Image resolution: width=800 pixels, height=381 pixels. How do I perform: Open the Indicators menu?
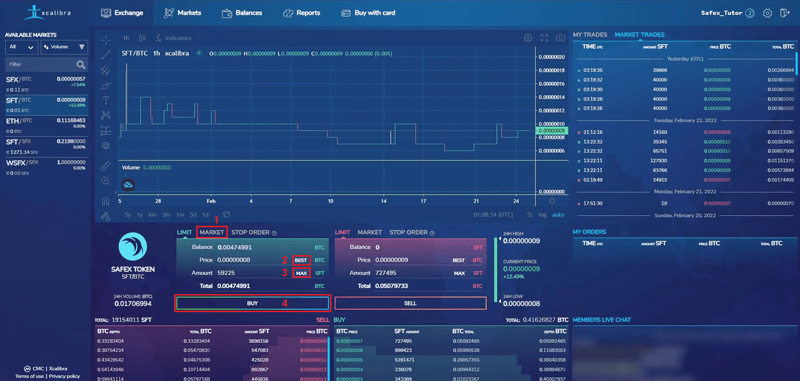[x=173, y=38]
